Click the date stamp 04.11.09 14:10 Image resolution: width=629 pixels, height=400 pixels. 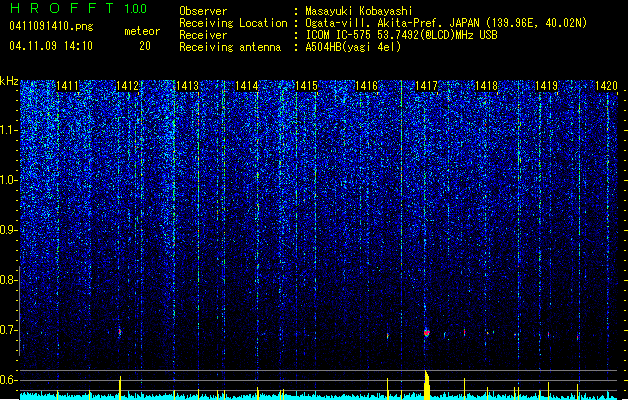pos(51,46)
